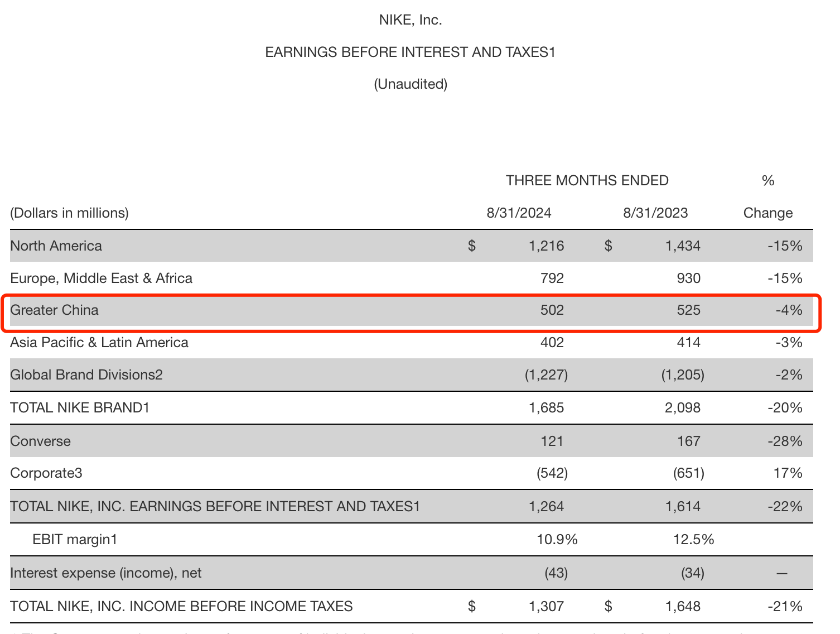The width and height of the screenshot is (840, 634).
Task: Click the highlighted Greater China row label
Action: pyautogui.click(x=54, y=310)
